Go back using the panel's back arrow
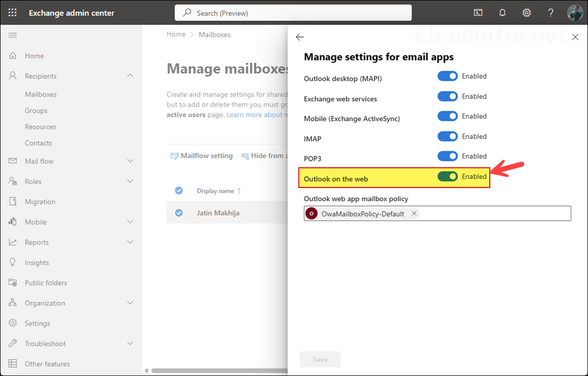The height and width of the screenshot is (376, 588). point(300,36)
